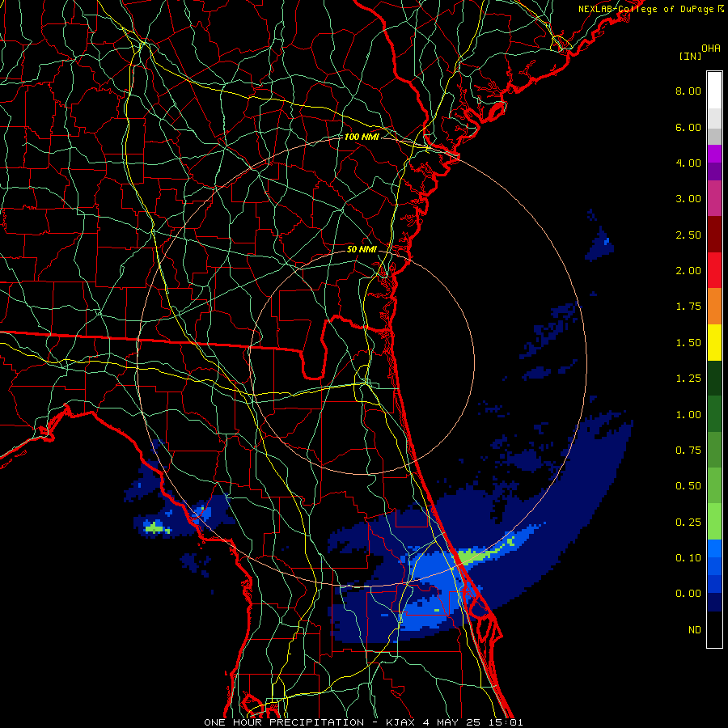Click the OHA product label
Image resolution: width=728 pixels, height=728 pixels.
(711, 49)
